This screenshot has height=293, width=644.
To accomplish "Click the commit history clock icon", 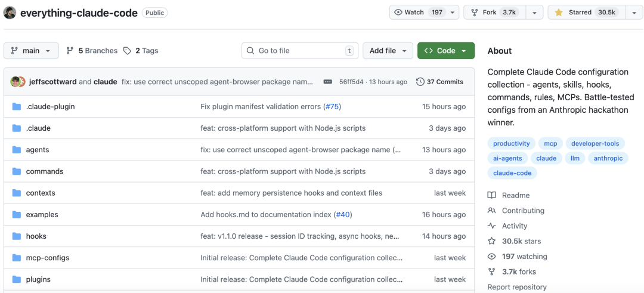I will pyautogui.click(x=420, y=82).
